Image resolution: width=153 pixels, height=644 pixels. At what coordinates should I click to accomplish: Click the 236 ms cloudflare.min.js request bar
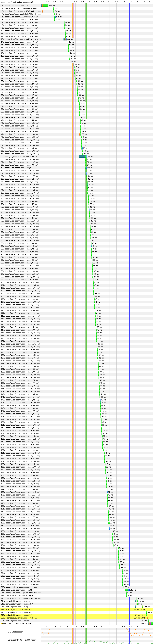65,39
